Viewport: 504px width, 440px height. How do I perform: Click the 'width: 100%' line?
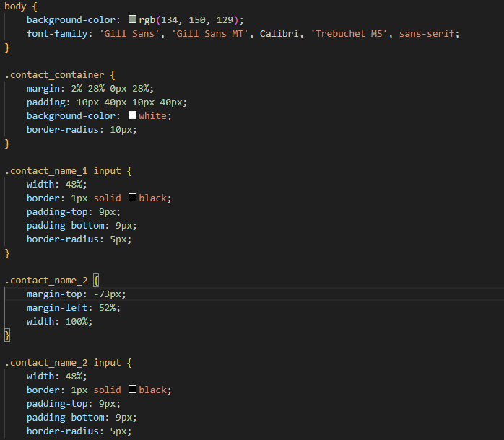click(59, 322)
